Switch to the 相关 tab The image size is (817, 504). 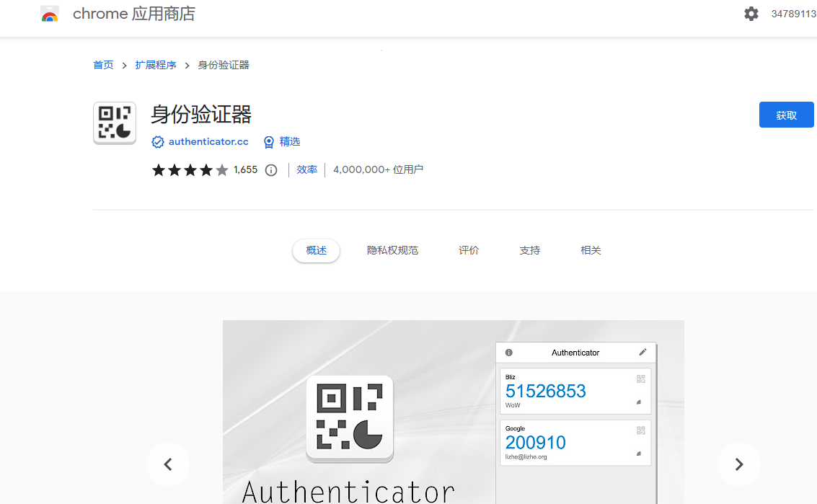591,251
